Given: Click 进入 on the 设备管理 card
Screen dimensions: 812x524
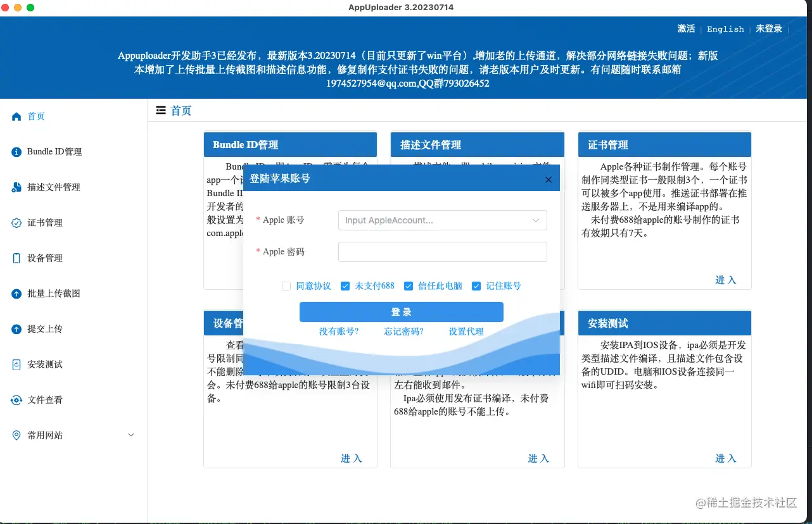Looking at the screenshot, I should (x=351, y=459).
